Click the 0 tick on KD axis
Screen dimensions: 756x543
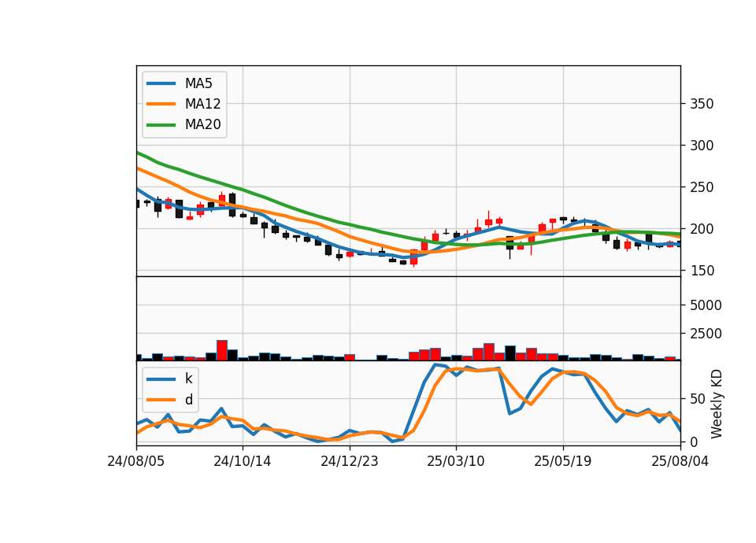(x=694, y=441)
